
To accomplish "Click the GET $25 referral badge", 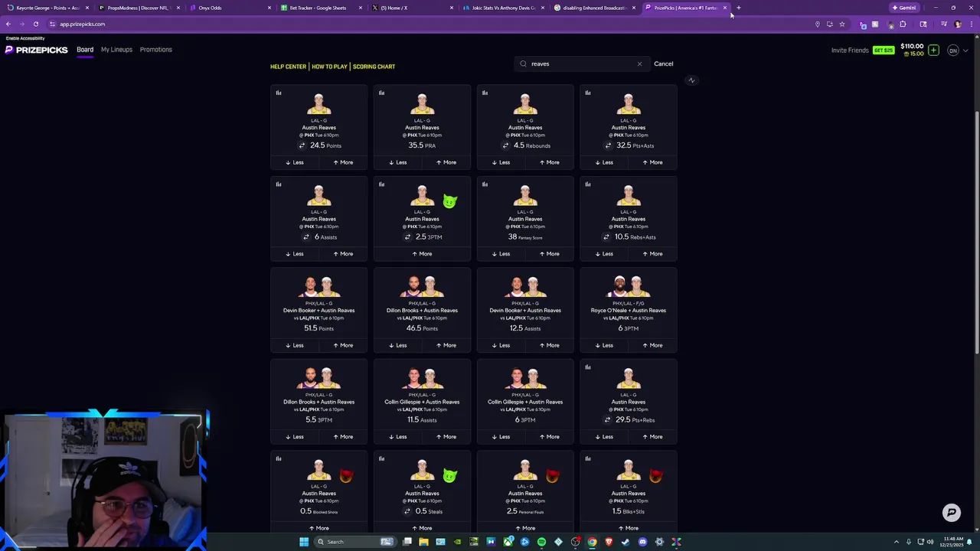I will (x=884, y=51).
